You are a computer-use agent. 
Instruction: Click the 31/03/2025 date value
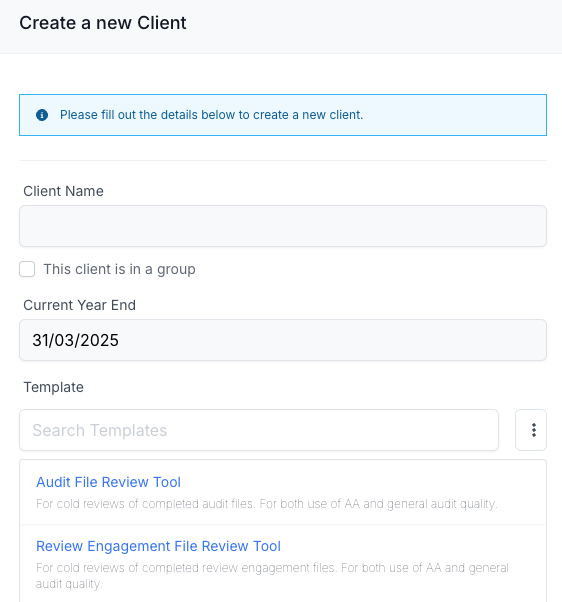click(76, 340)
